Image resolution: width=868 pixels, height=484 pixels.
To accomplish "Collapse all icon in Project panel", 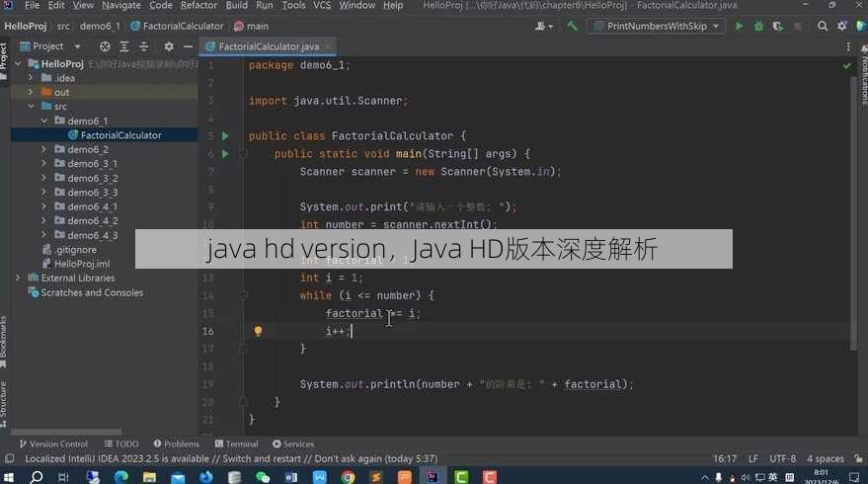I will click(x=144, y=46).
